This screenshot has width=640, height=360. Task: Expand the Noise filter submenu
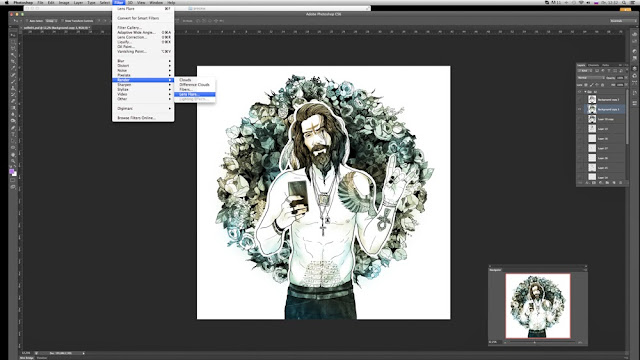coord(143,70)
